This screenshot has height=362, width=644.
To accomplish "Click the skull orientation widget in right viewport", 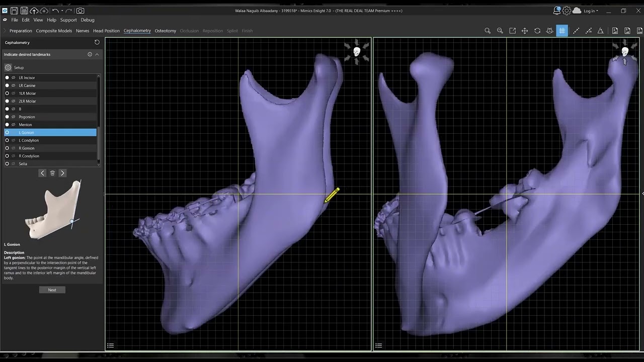I will (x=625, y=52).
